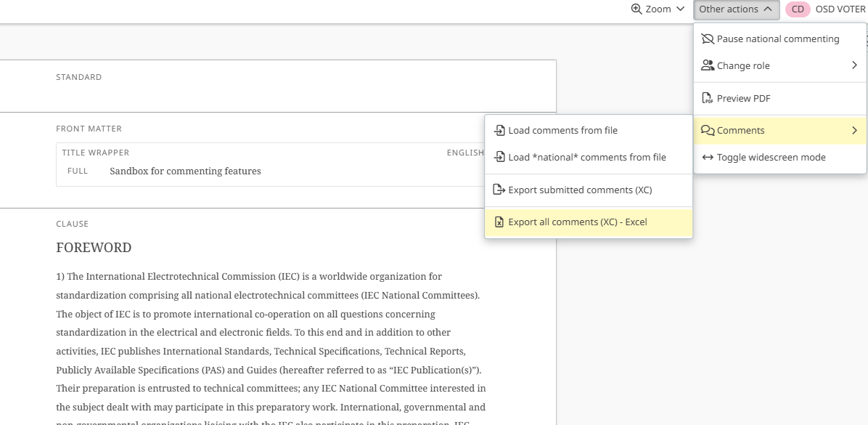The height and width of the screenshot is (425, 868).
Task: Click the Load comments from file icon
Action: (499, 131)
